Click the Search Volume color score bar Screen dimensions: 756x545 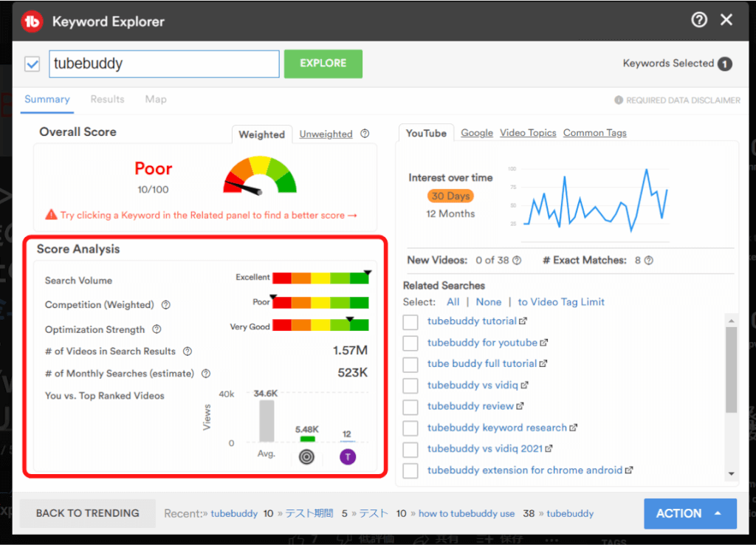tap(320, 278)
